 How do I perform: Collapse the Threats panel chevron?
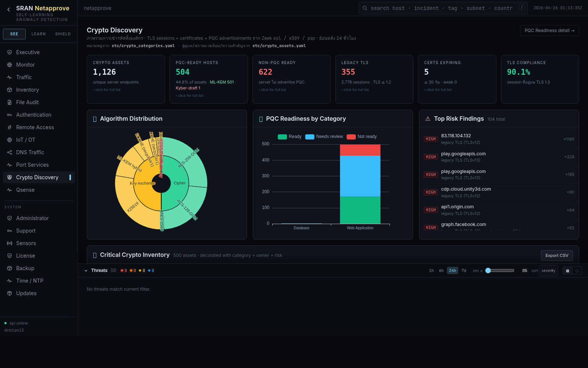(x=86, y=270)
